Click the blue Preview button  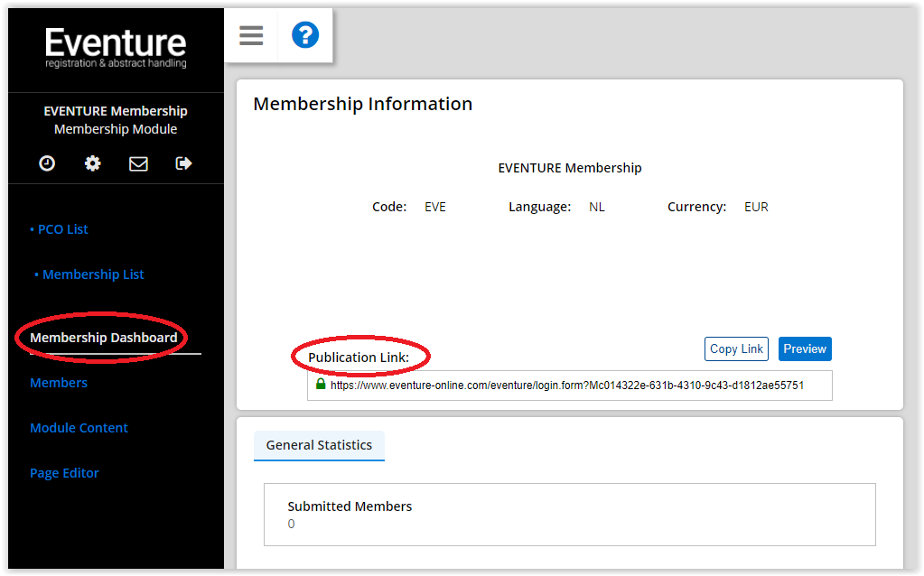[805, 348]
